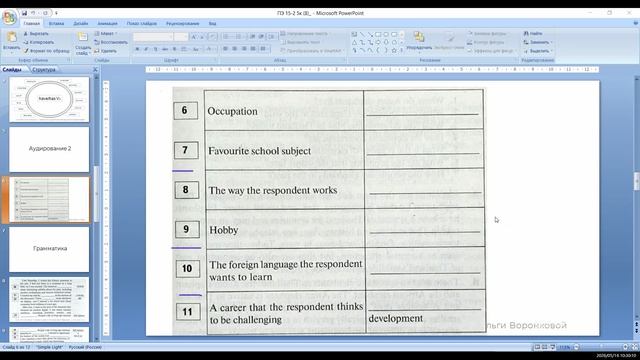This screenshot has height=360, width=640.
Task: Select the Kavelhas slide thumbnail with oval
Action: (49, 99)
